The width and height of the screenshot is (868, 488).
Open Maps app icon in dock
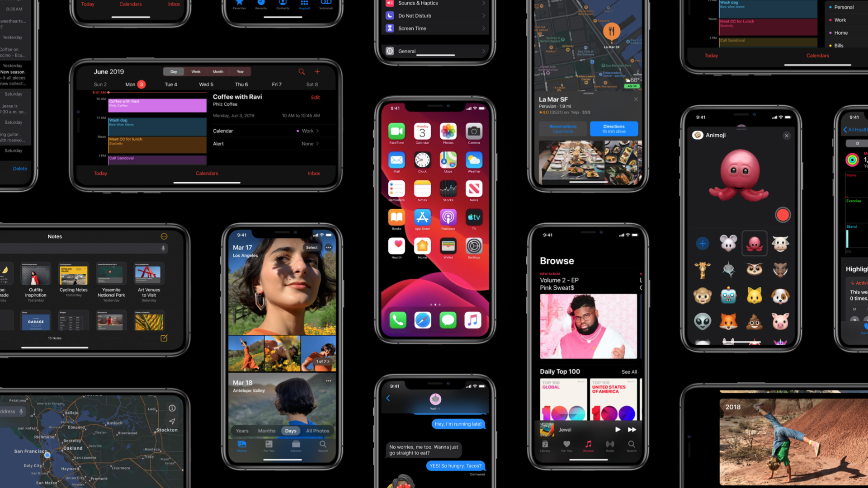(x=448, y=160)
